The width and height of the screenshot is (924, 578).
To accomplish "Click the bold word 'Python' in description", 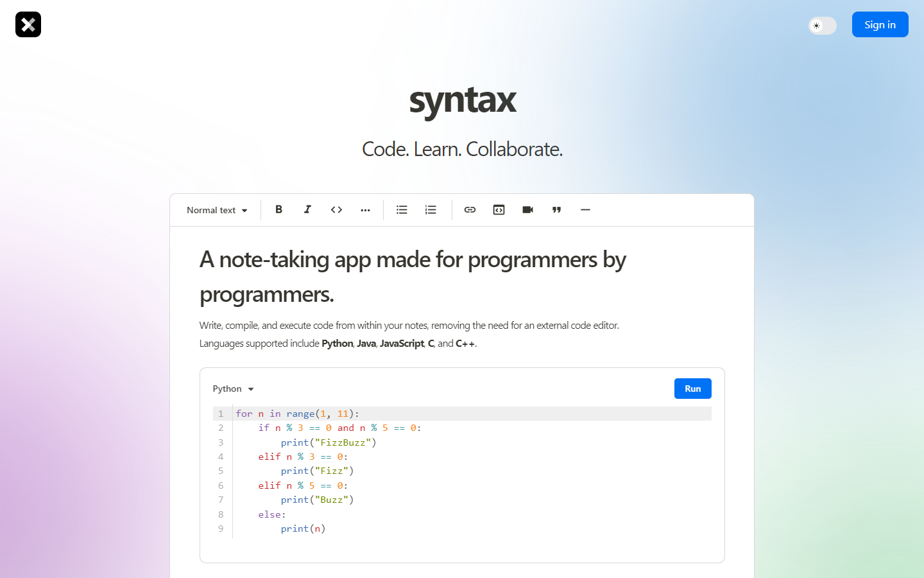I will [338, 344].
